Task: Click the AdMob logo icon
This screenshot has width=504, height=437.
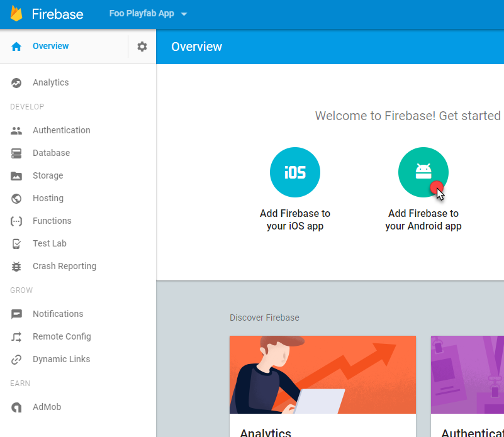Action: tap(16, 407)
